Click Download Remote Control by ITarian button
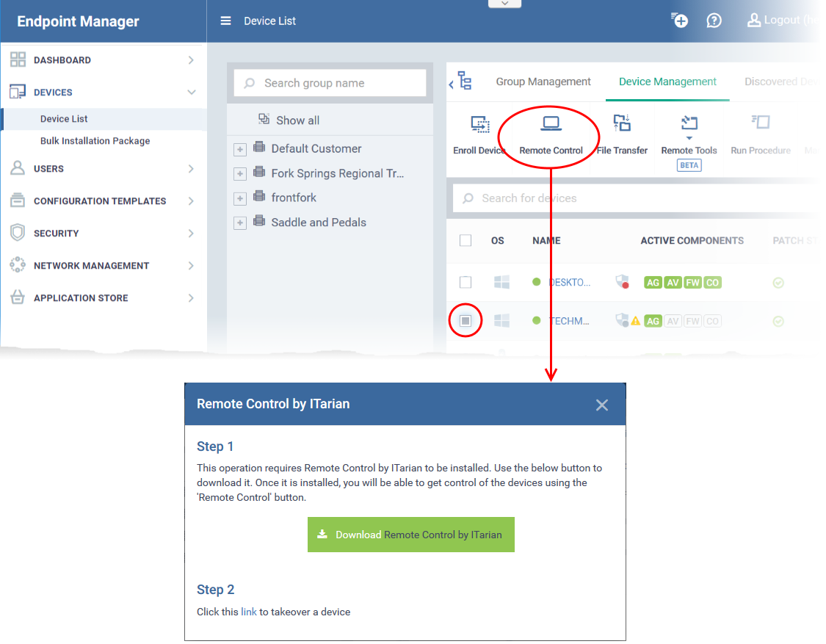 (411, 535)
